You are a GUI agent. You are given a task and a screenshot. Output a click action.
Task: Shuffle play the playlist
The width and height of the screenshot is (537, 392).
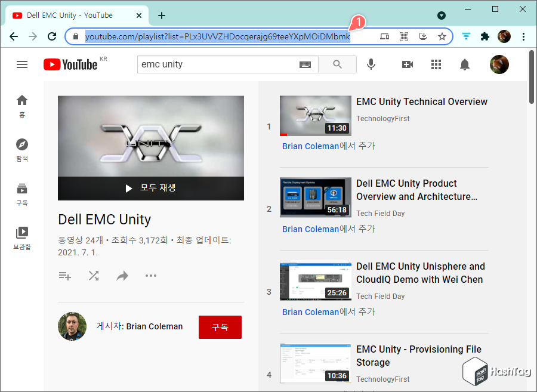[x=94, y=276]
